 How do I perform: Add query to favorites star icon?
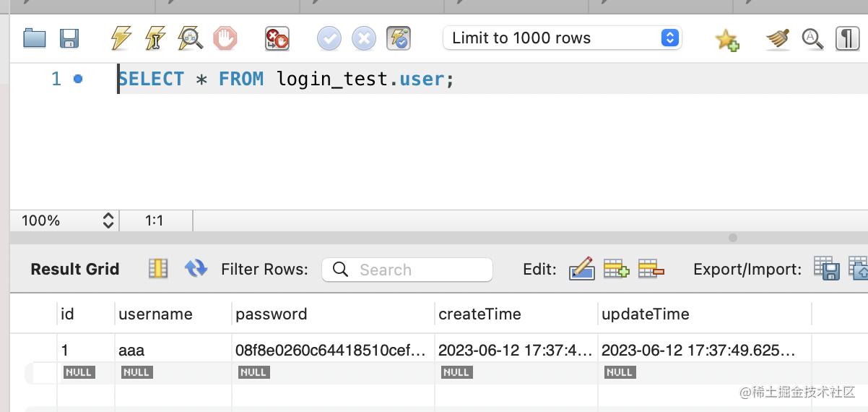pos(727,39)
